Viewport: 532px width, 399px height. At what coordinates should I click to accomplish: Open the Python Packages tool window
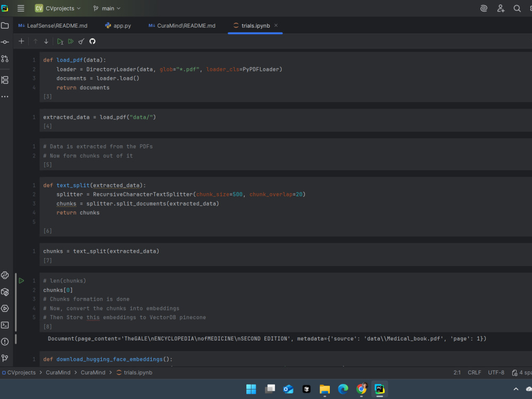pyautogui.click(x=5, y=292)
